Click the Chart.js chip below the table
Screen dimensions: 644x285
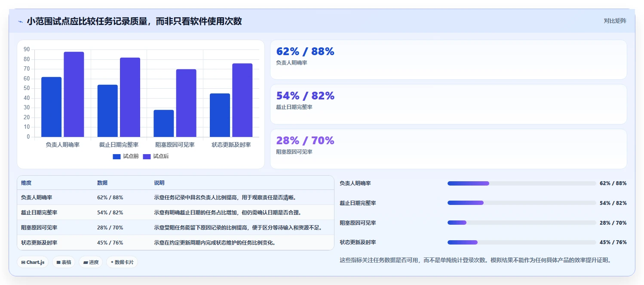coord(33,262)
